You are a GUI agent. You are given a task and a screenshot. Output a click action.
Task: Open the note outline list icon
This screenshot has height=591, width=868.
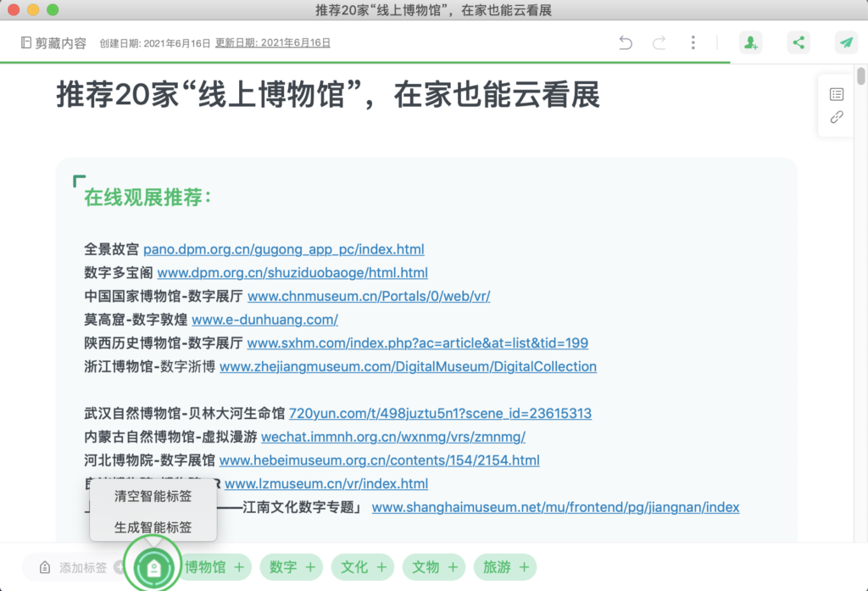[x=837, y=94]
